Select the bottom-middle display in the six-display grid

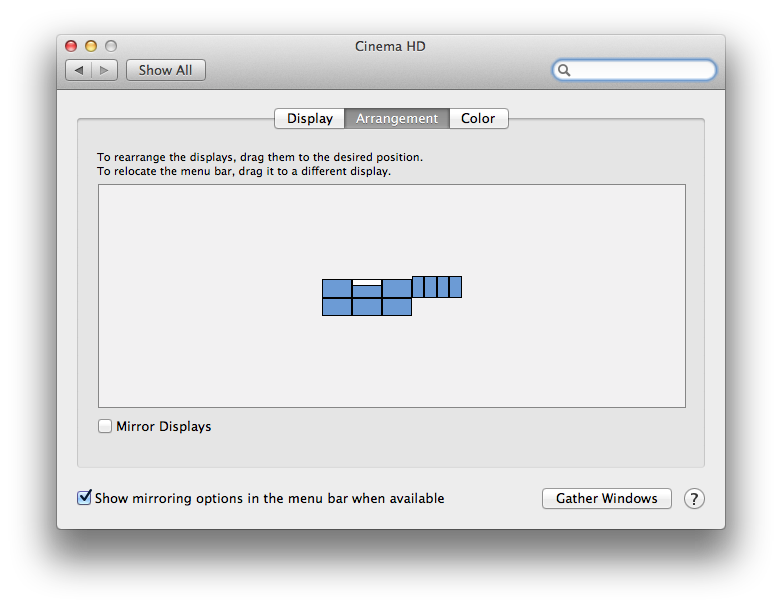coord(367,307)
